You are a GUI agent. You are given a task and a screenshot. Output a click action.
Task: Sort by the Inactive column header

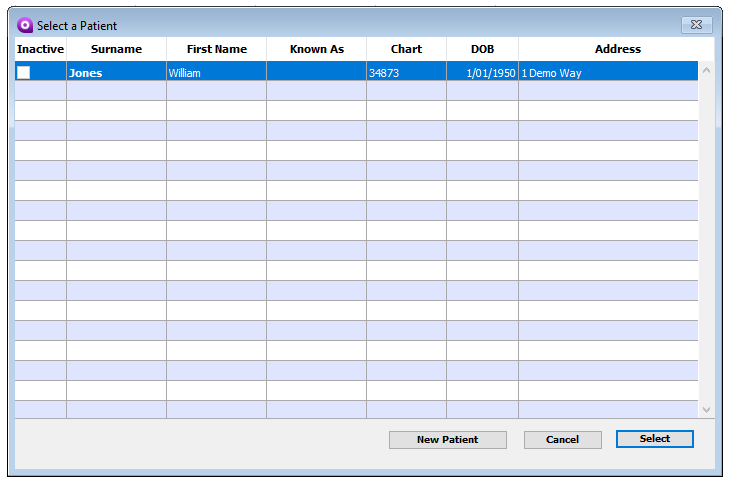pos(40,49)
